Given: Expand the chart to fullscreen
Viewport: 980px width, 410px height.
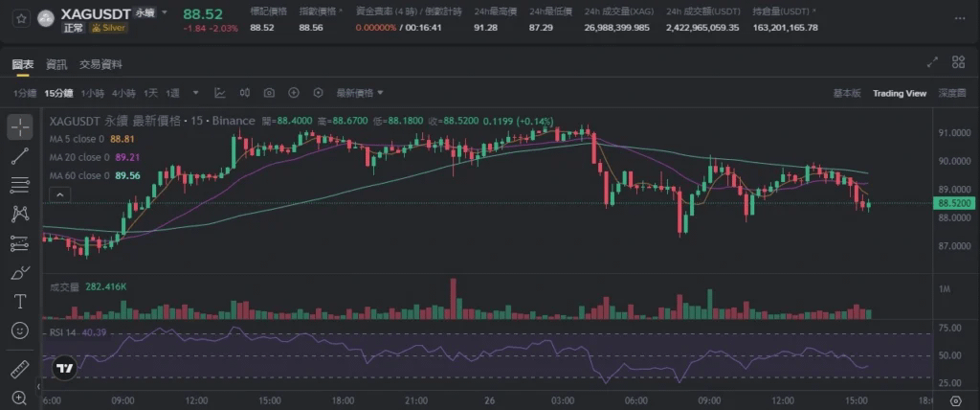Looking at the screenshot, I should click(x=932, y=62).
